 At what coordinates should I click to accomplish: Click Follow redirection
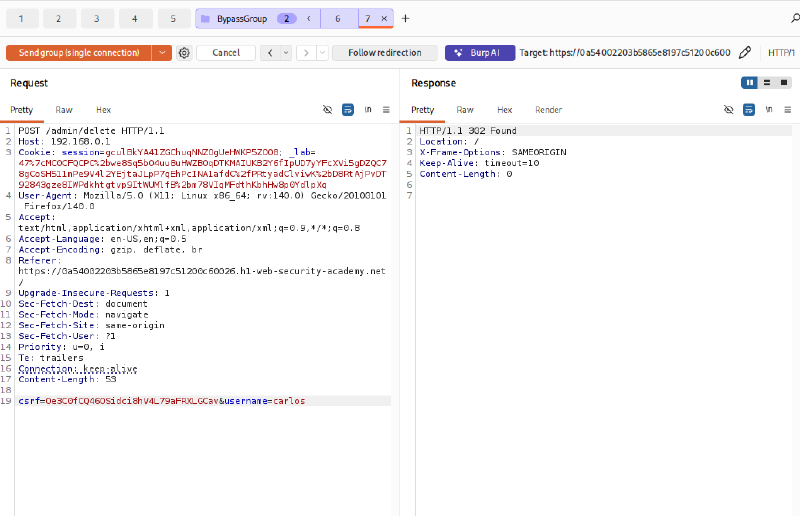385,53
